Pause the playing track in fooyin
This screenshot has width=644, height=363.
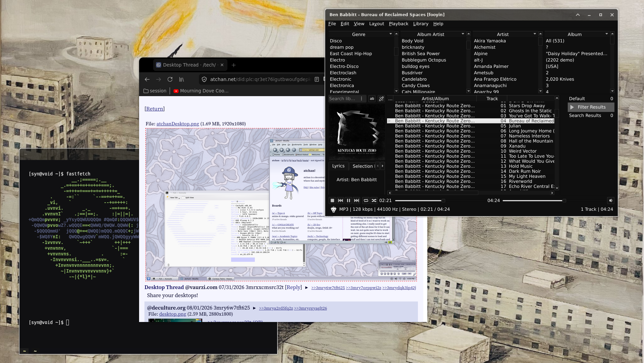click(x=348, y=201)
